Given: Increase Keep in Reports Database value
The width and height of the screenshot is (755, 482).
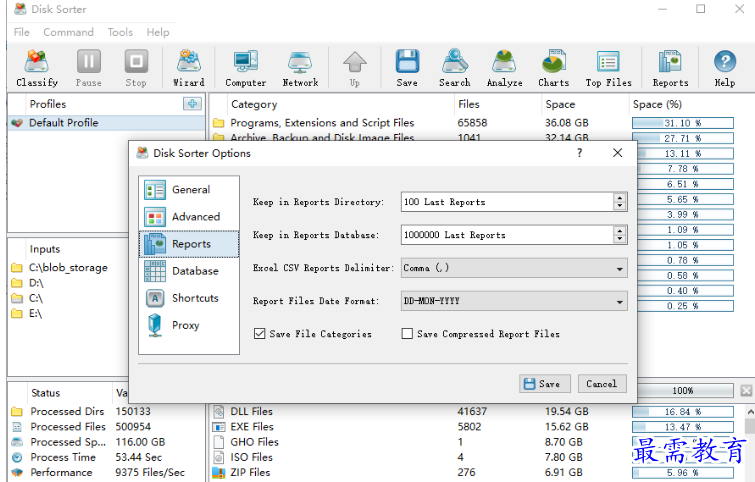Looking at the screenshot, I should click(620, 231).
